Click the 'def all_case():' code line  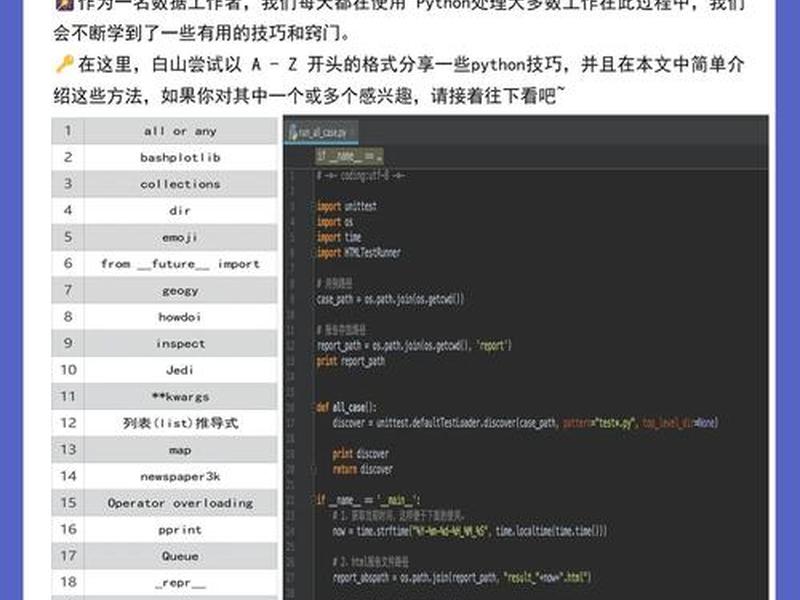click(x=346, y=407)
